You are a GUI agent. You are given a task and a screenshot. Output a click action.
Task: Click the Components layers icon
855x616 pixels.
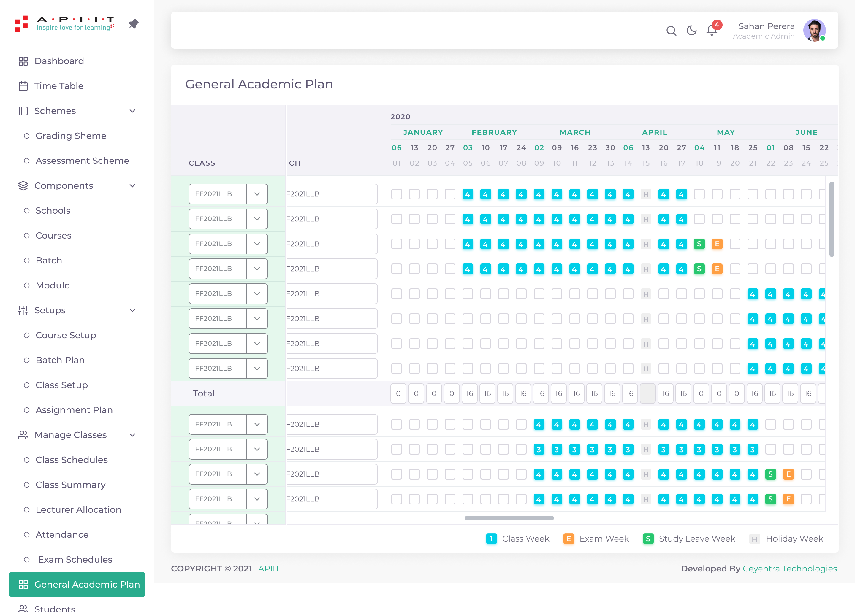click(x=23, y=186)
